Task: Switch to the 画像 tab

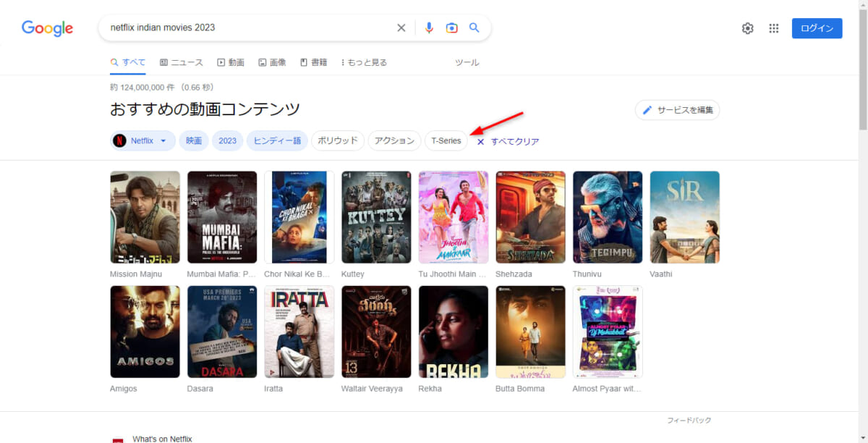Action: (272, 62)
